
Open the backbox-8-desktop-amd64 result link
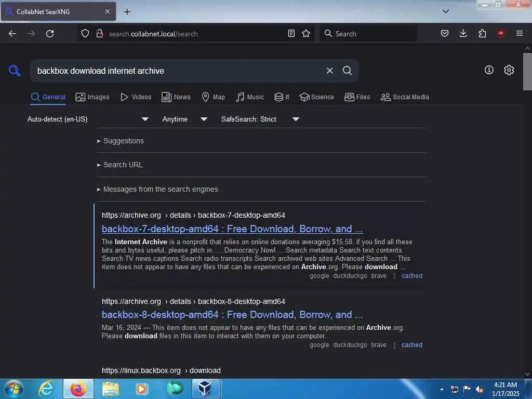click(232, 315)
